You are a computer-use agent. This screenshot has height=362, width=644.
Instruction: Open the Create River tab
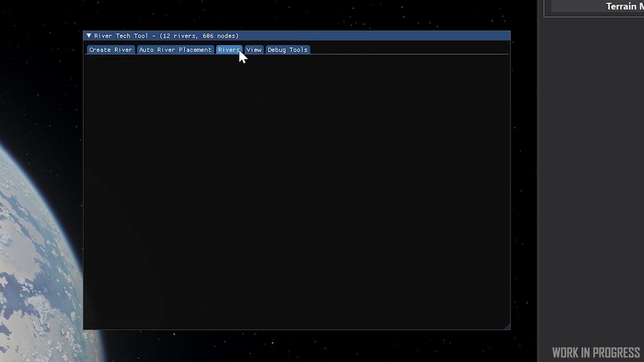[x=111, y=50]
